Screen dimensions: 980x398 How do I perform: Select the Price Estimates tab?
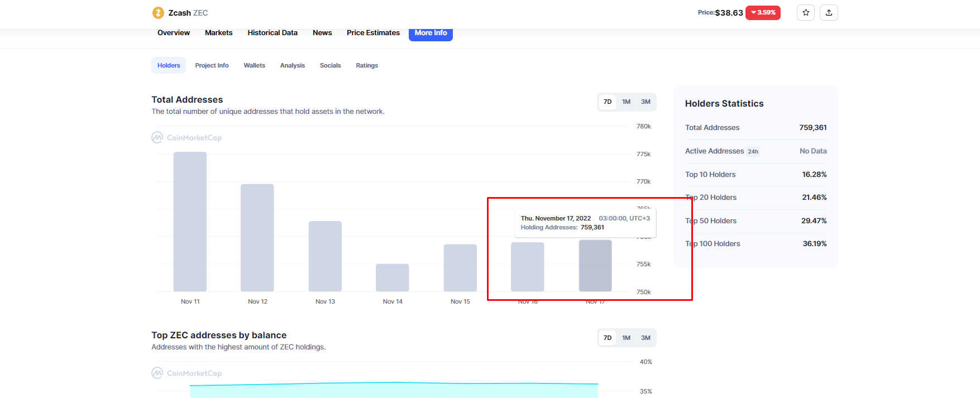click(x=373, y=33)
